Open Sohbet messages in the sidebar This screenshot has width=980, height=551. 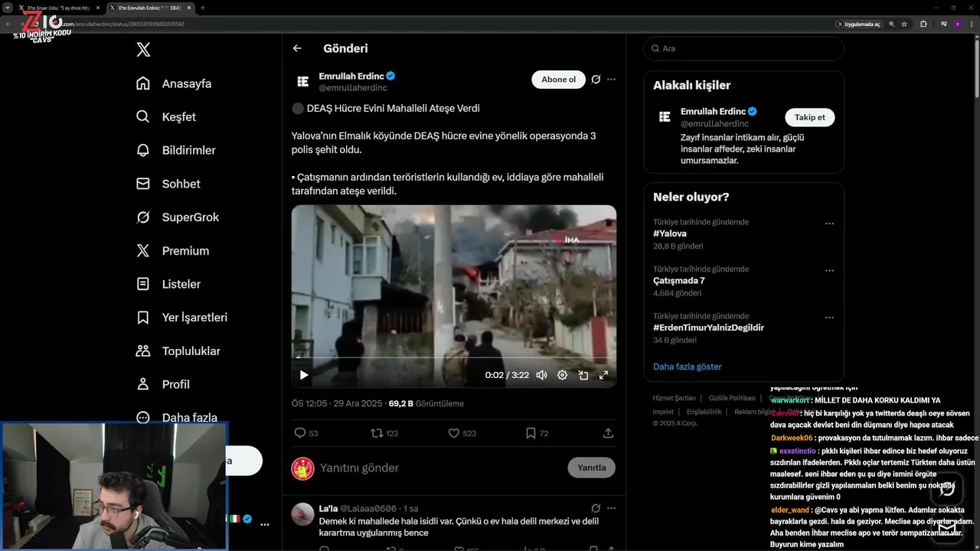pyautogui.click(x=168, y=184)
